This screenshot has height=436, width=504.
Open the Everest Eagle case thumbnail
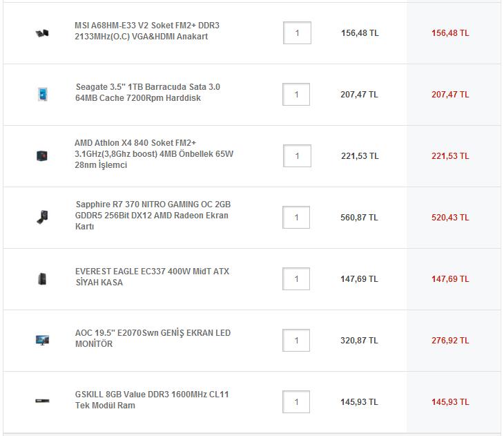click(42, 278)
